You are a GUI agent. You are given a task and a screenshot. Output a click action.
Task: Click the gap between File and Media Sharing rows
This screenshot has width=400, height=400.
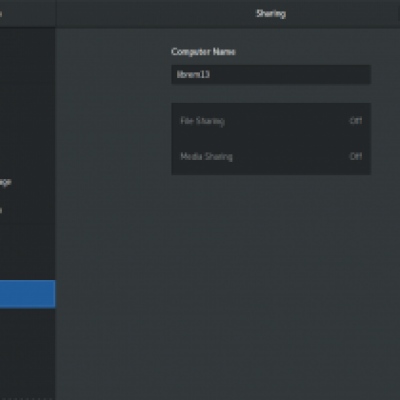[x=271, y=139]
